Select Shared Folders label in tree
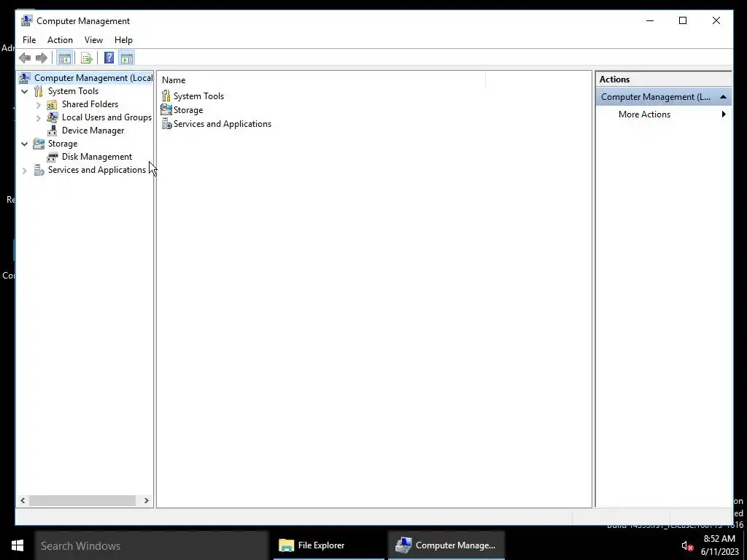747x560 pixels. (90, 104)
